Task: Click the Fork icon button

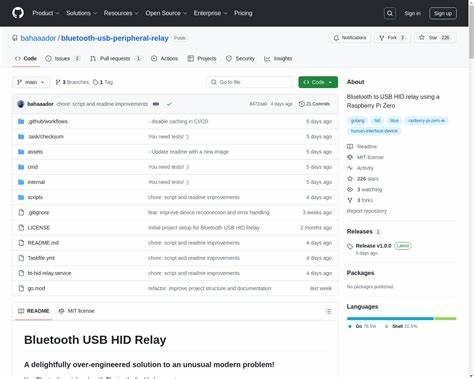Action: click(x=382, y=38)
